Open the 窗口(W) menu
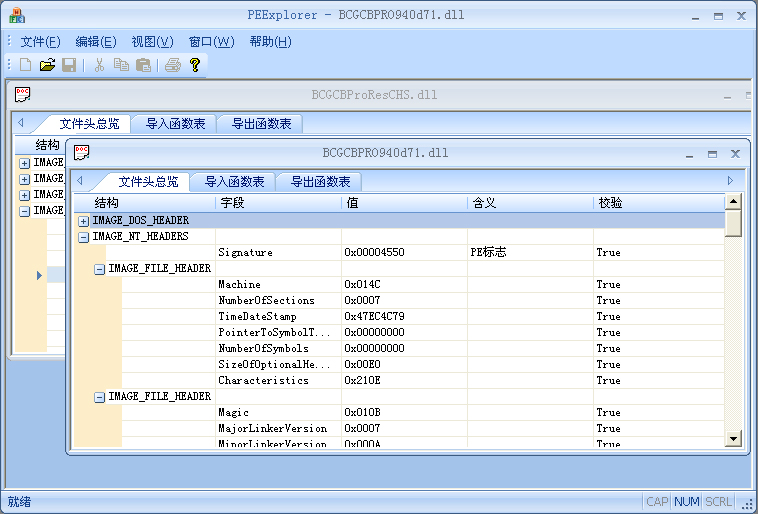The height and width of the screenshot is (514, 758). (x=211, y=42)
